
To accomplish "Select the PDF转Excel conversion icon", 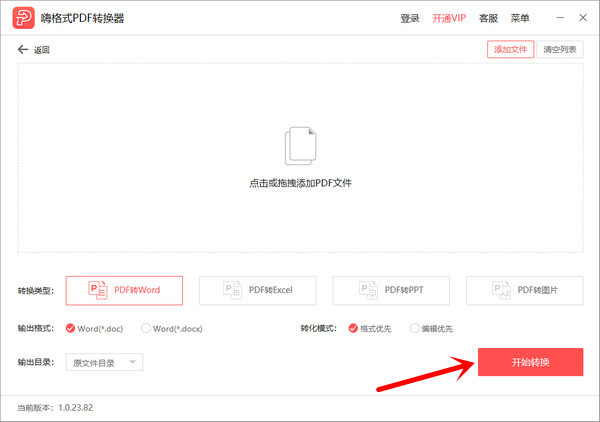I will tap(232, 290).
